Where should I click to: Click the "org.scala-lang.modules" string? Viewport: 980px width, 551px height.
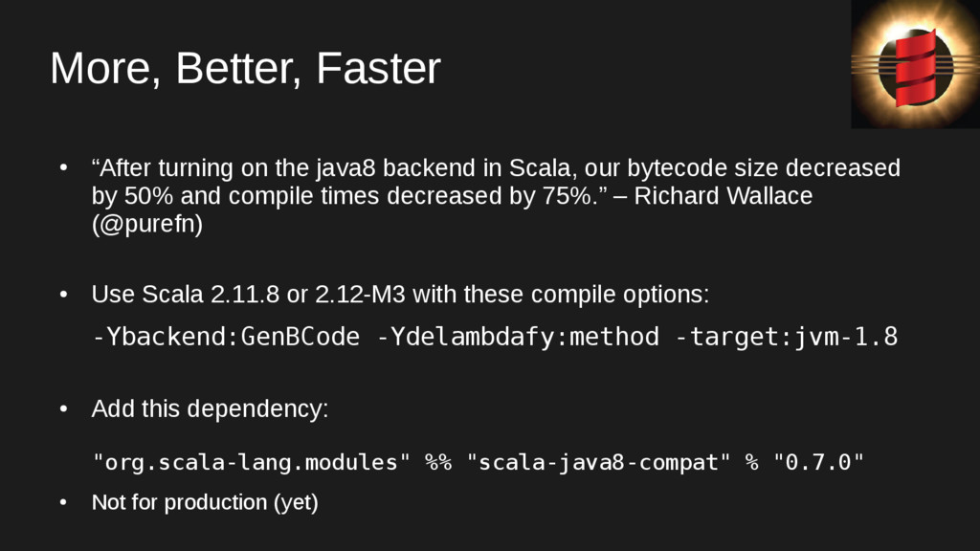252,463
